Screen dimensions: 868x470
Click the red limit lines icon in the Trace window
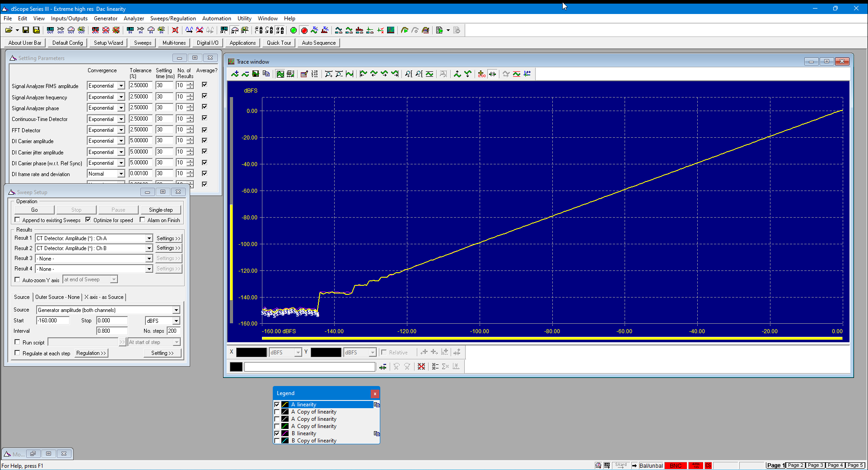click(x=517, y=74)
